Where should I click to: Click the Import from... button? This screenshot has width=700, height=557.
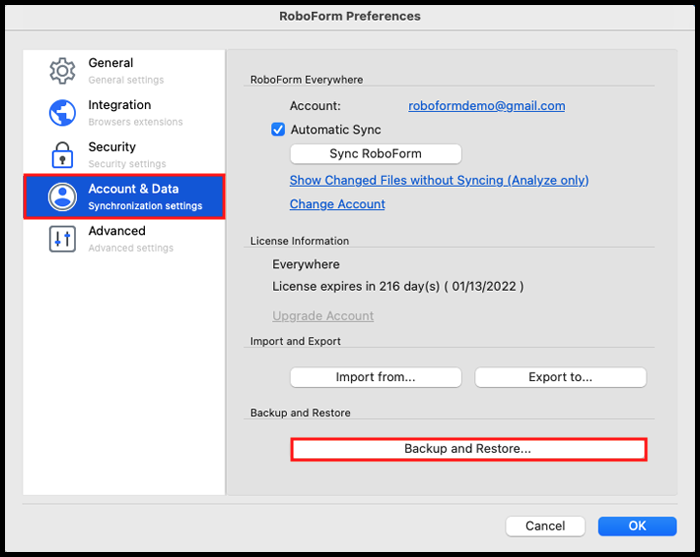click(375, 377)
